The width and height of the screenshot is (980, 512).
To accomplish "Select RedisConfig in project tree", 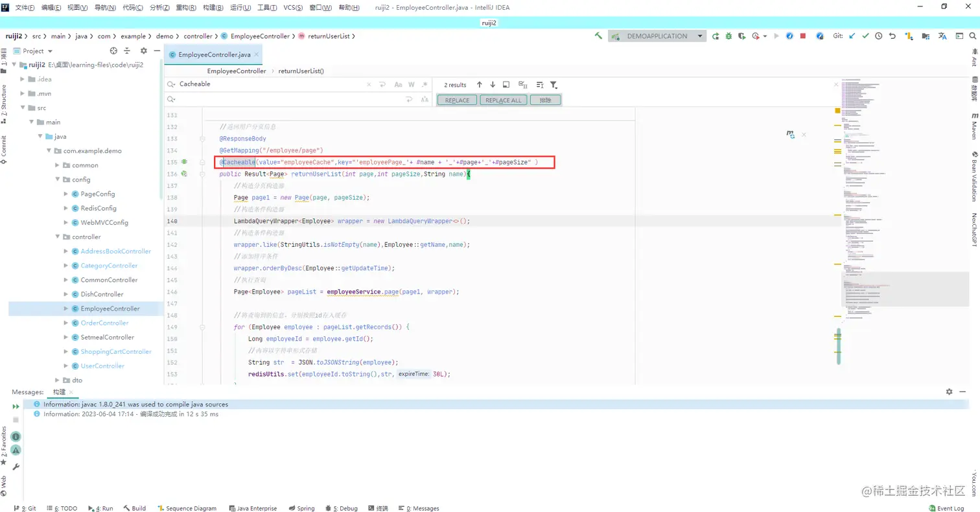I will [99, 208].
